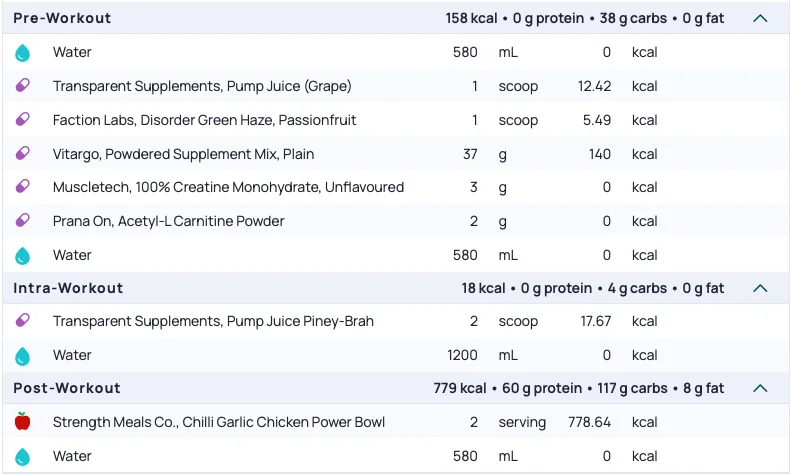The image size is (790, 474).
Task: Click the water drop icon in Intra-Workout
Action: (x=23, y=355)
